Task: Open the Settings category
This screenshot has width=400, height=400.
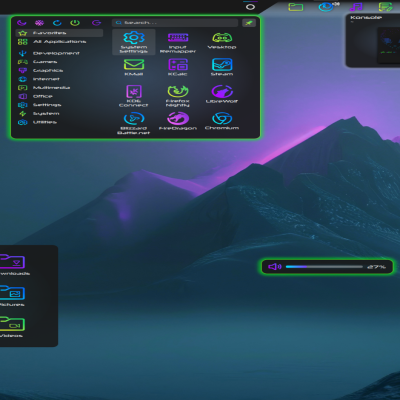Action: pos(59,105)
